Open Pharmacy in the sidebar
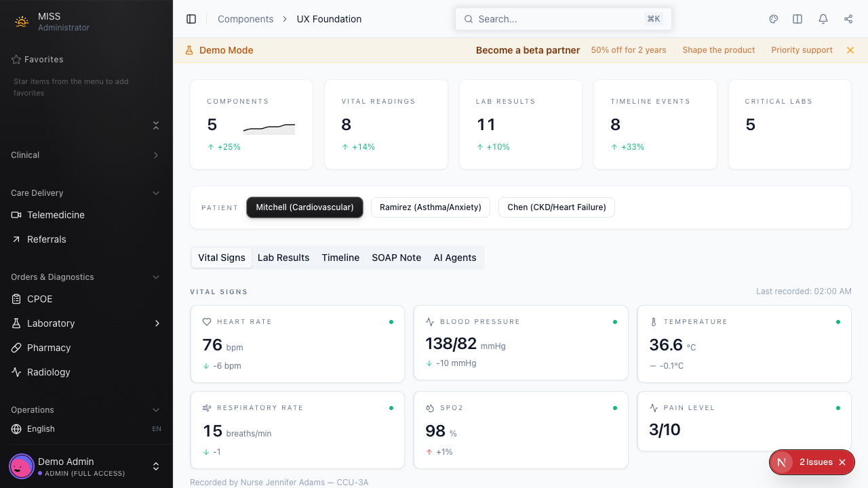Viewport: 868px width, 488px height. point(49,348)
